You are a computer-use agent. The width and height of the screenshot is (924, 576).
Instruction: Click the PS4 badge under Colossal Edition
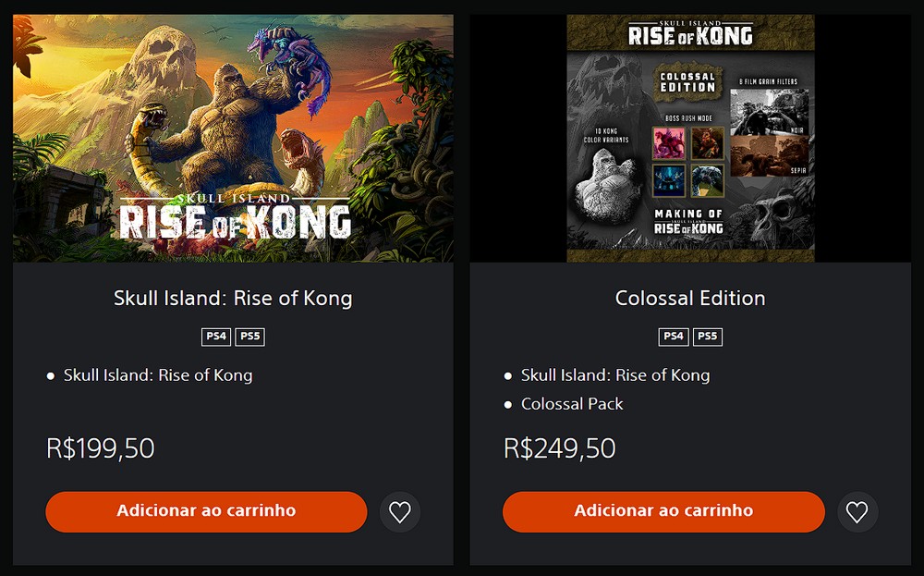pyautogui.click(x=674, y=337)
